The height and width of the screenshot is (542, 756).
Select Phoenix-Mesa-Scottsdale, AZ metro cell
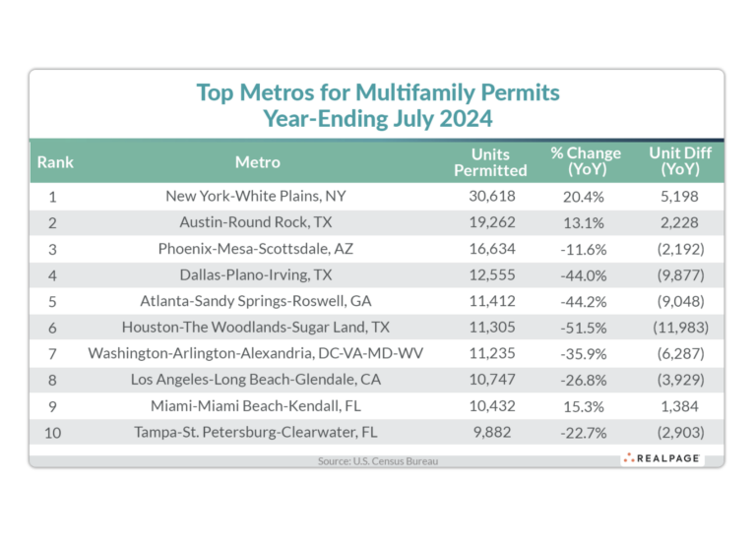tap(257, 249)
